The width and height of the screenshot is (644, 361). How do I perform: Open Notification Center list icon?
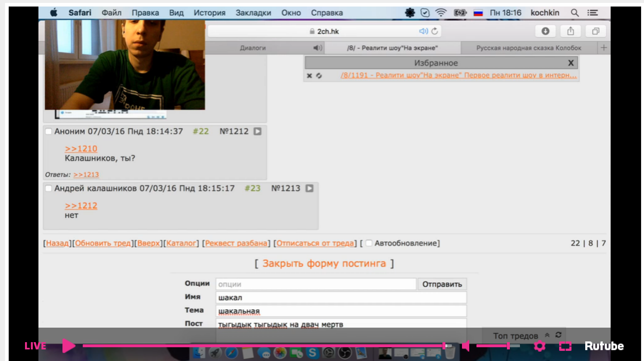pos(593,13)
